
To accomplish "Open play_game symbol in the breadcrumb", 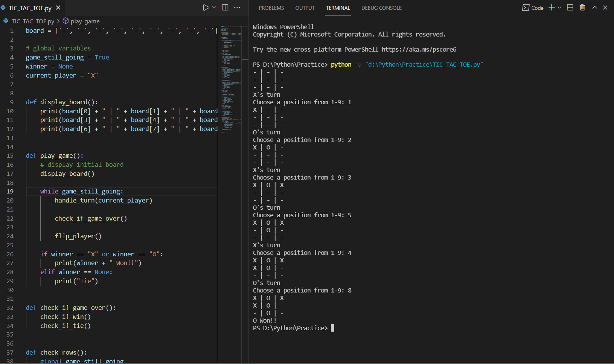I will pyautogui.click(x=85, y=21).
